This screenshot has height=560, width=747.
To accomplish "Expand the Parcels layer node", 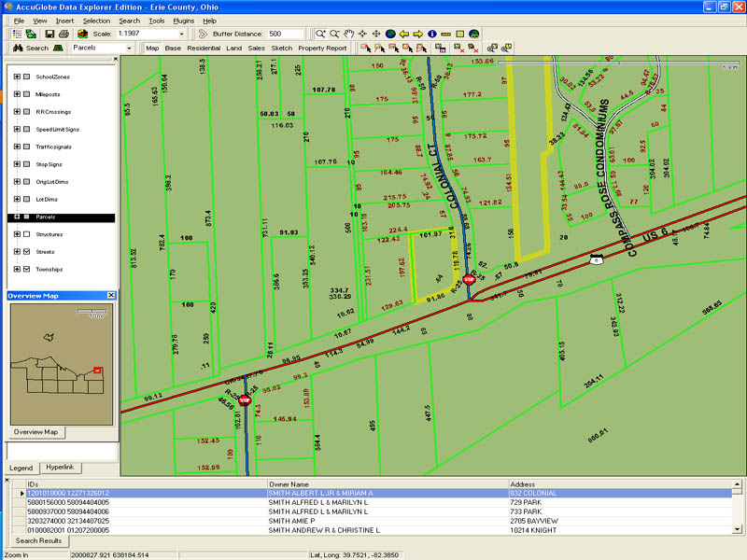I will point(17,217).
